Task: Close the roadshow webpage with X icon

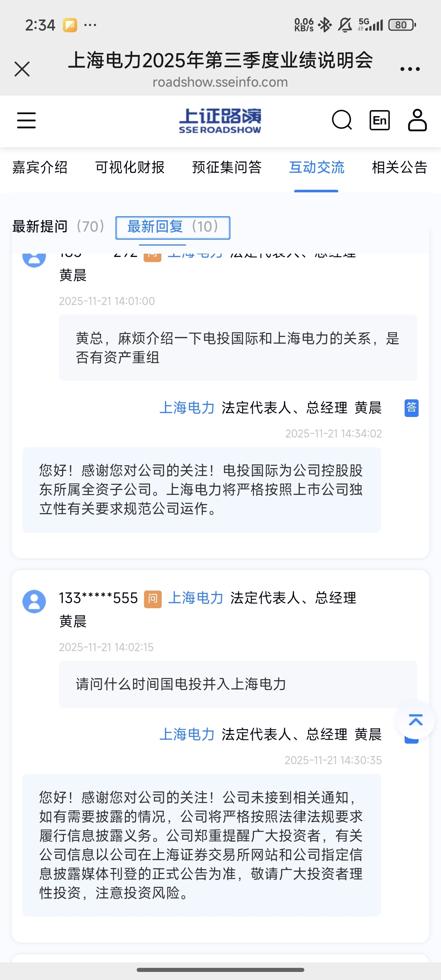Action: 22,69
